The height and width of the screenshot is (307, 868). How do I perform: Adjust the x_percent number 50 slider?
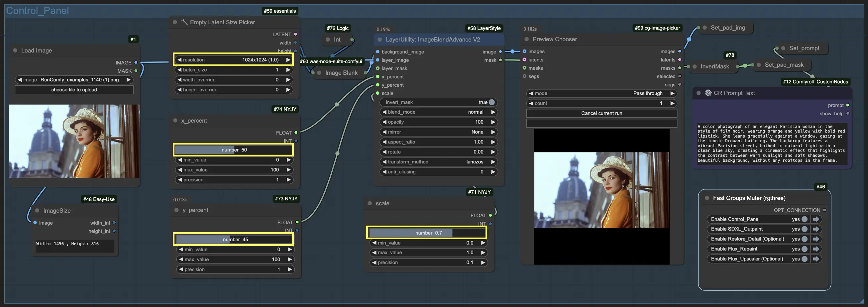[234, 150]
